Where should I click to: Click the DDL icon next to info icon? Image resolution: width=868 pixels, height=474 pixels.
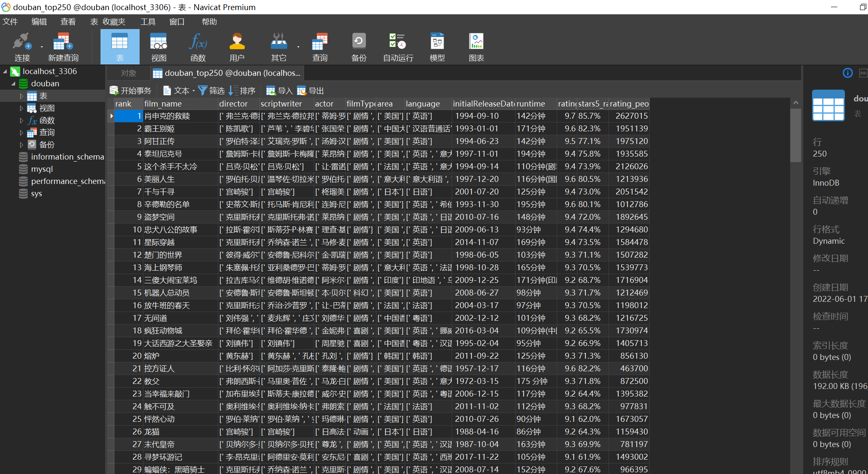click(x=863, y=73)
